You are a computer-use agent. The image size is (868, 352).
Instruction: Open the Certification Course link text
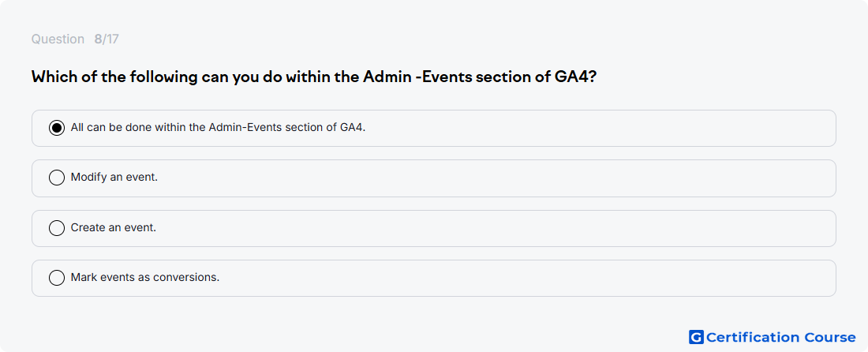click(780, 337)
